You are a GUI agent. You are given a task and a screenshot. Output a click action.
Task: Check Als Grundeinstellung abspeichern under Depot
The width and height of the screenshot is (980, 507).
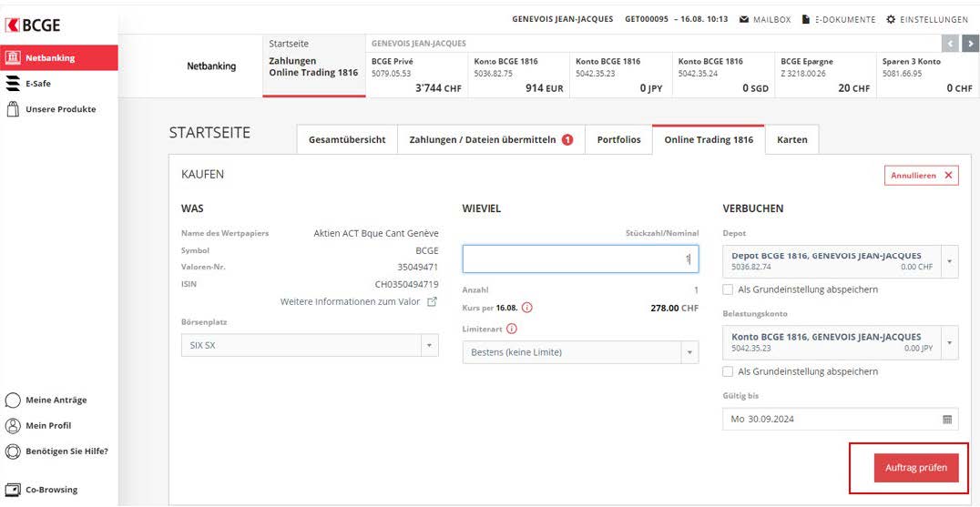pos(728,289)
